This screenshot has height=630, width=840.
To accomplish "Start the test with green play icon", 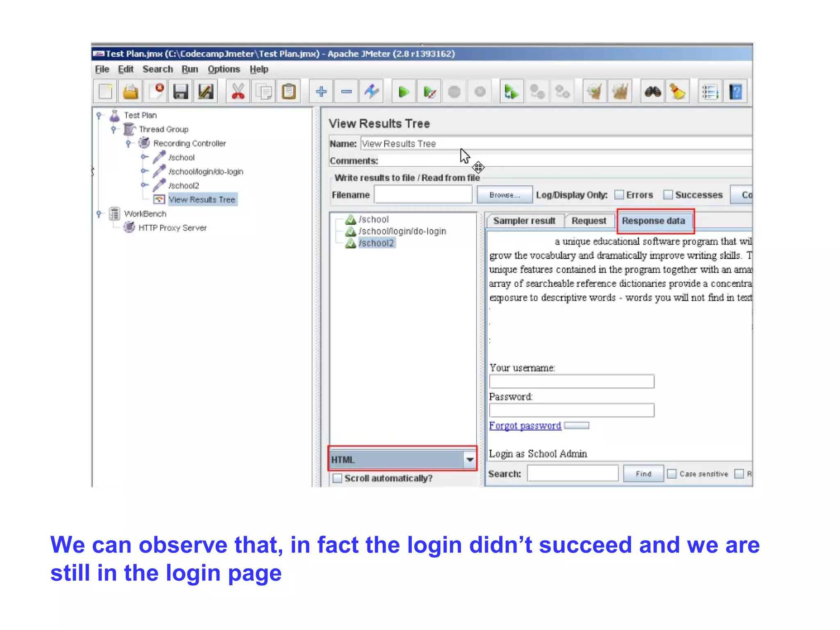I will 404,91.
